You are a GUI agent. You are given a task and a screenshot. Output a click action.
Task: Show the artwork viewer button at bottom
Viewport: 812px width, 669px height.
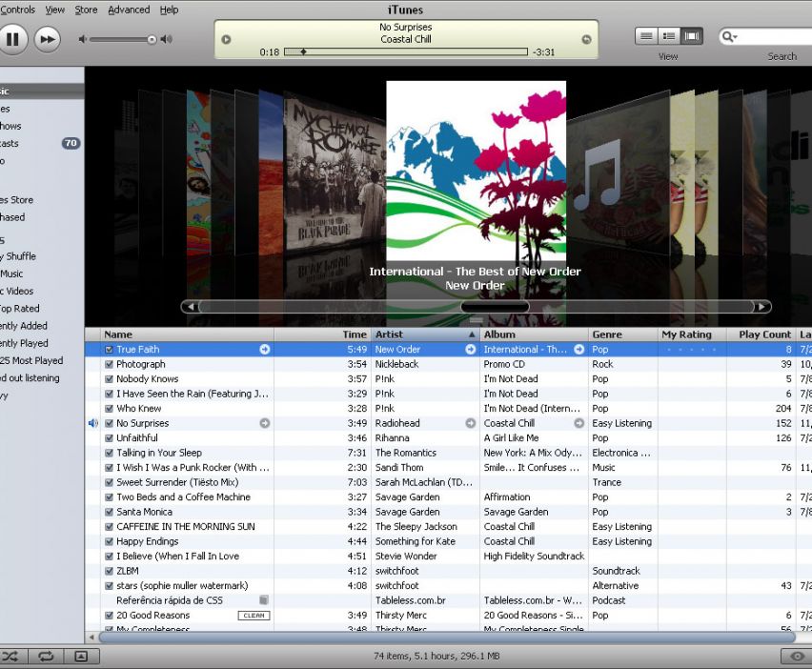tap(81, 656)
